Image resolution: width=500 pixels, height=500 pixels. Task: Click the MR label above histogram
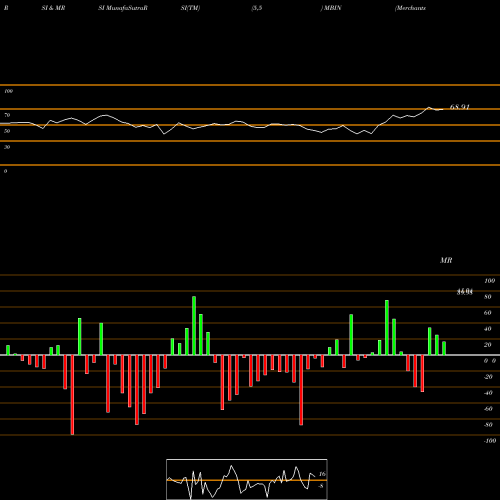(x=446, y=260)
